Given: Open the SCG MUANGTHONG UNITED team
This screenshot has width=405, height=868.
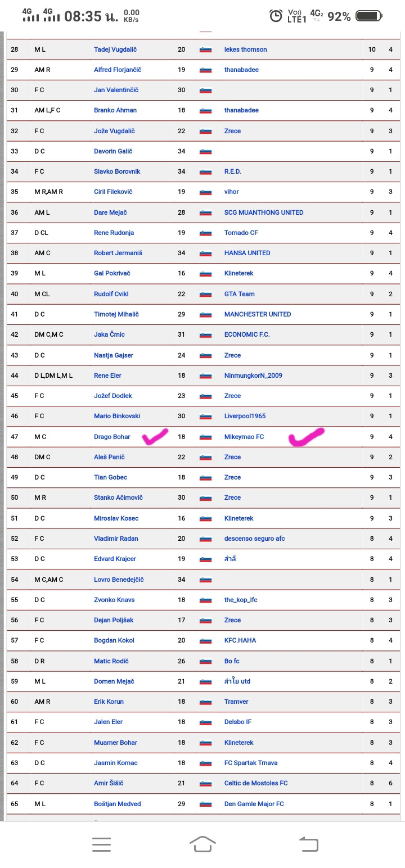Looking at the screenshot, I should click(264, 213).
